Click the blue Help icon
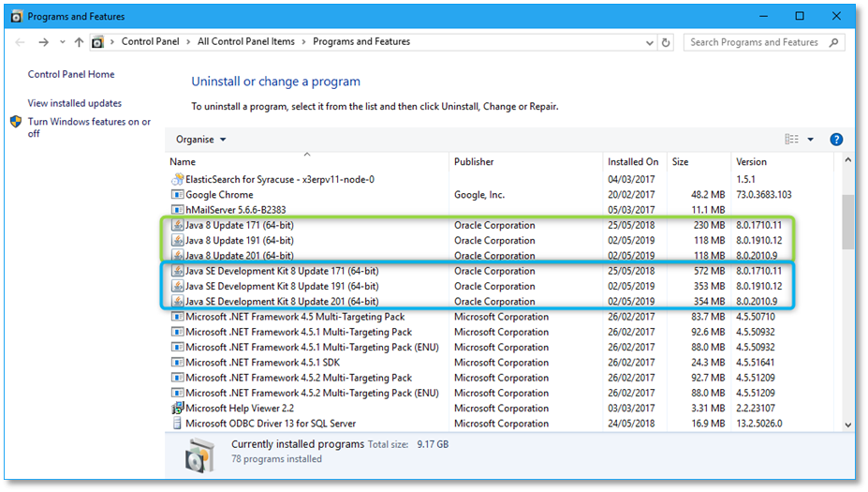The image size is (868, 492). point(836,140)
